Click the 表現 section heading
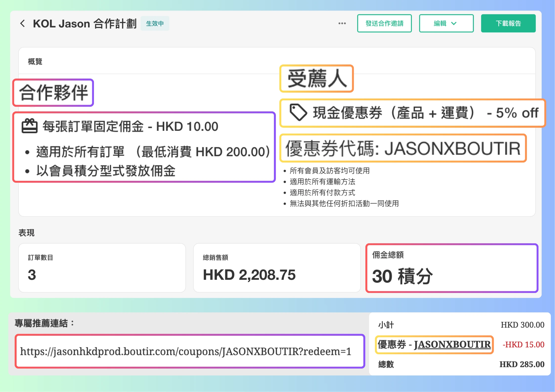 click(x=26, y=233)
